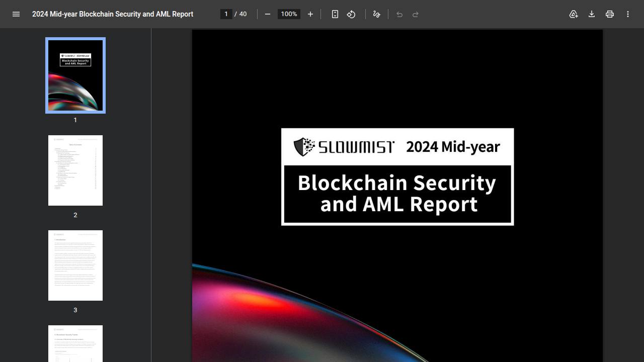Click the fit to page icon
Image resolution: width=644 pixels, height=362 pixels.
(x=335, y=14)
